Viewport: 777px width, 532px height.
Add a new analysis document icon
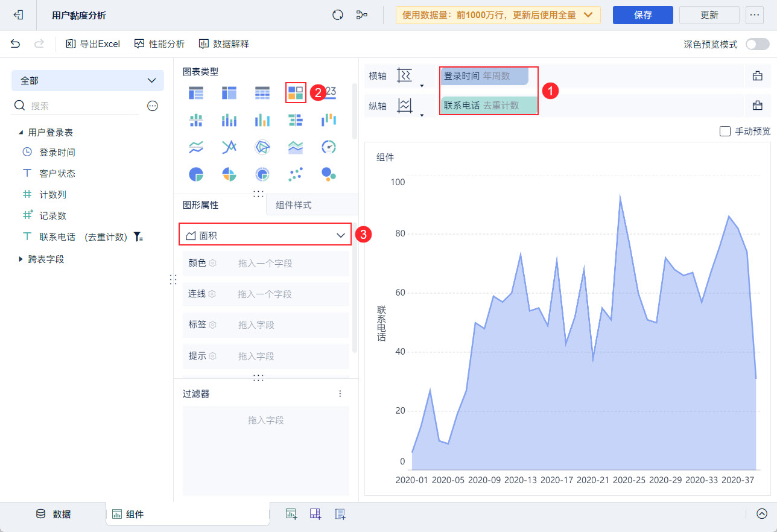tap(340, 514)
